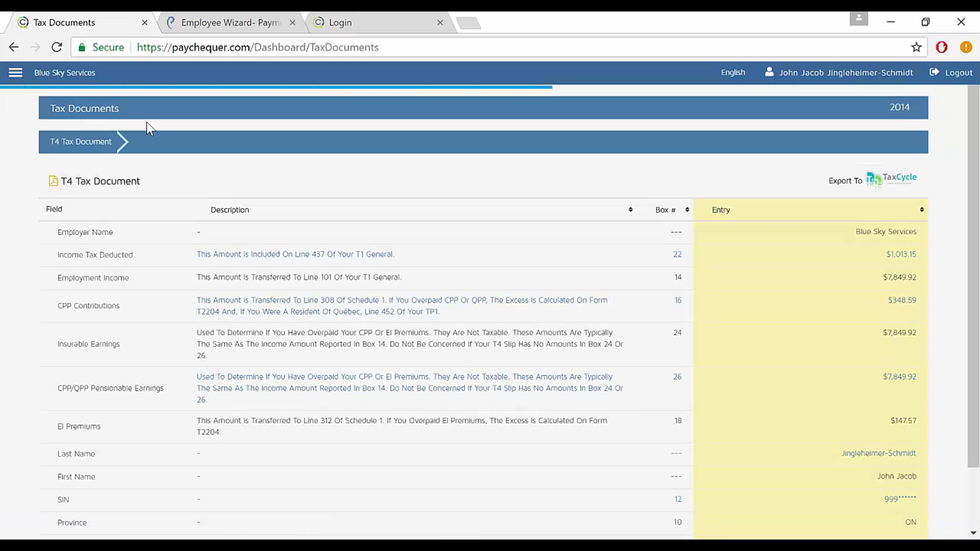Click the Income Tax Deducted description text
This screenshot has height=551, width=980.
point(295,254)
